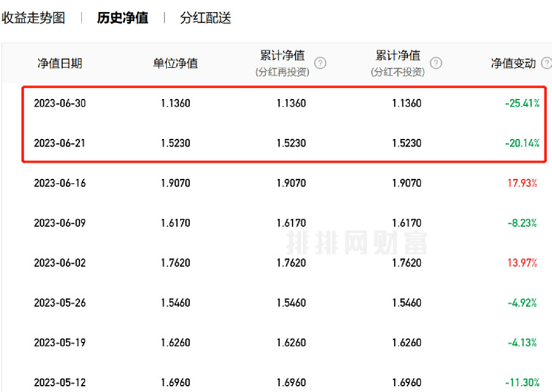
Task: Select the date 2023-05-26
Action: 60,303
